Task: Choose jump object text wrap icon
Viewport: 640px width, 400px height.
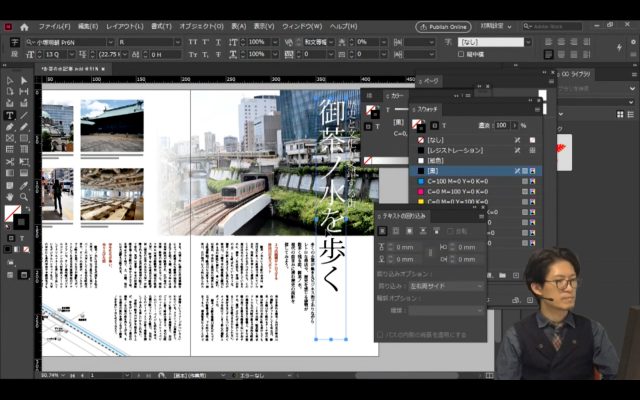Action: [423, 231]
